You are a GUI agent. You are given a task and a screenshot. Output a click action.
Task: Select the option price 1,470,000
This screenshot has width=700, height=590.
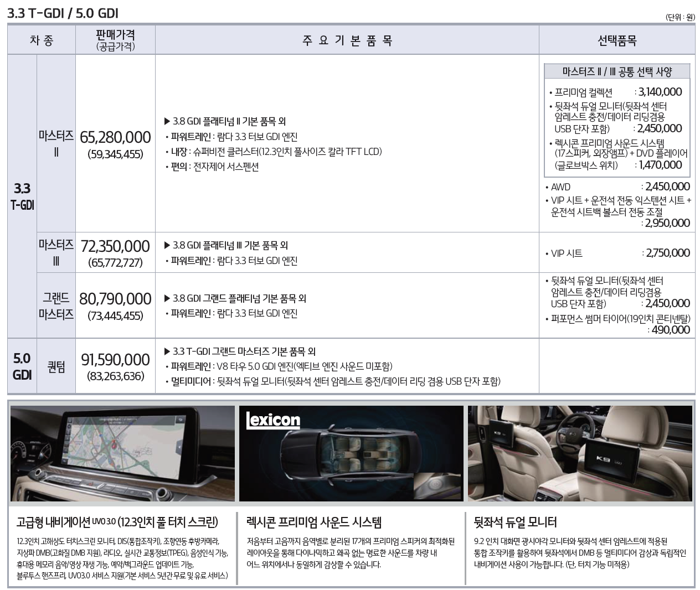tap(660, 165)
